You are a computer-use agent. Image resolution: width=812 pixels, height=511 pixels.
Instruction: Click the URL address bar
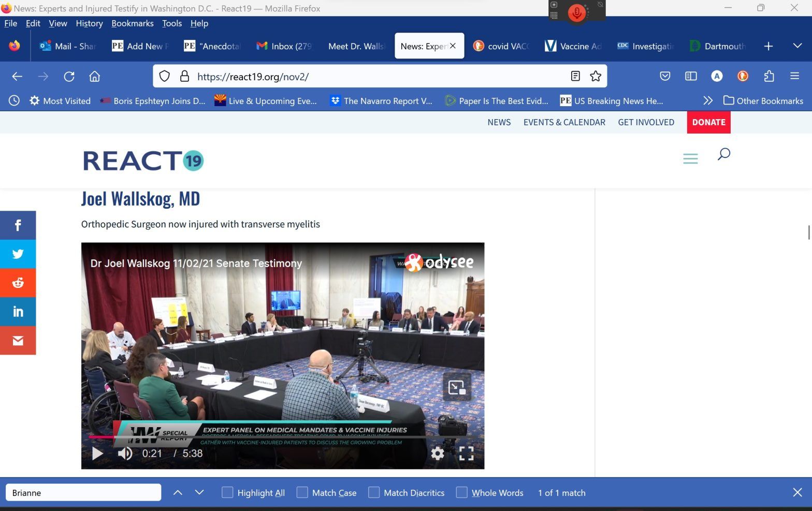tap(380, 76)
